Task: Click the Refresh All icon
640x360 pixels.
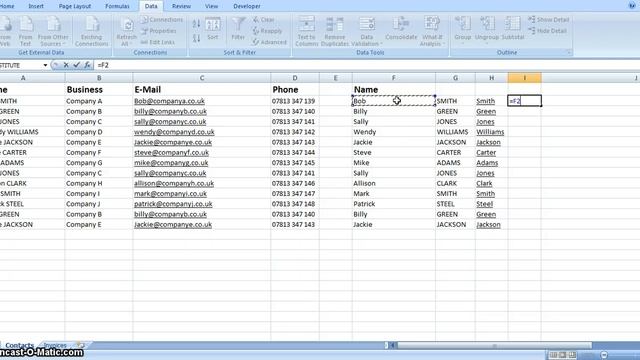Action: 127,31
